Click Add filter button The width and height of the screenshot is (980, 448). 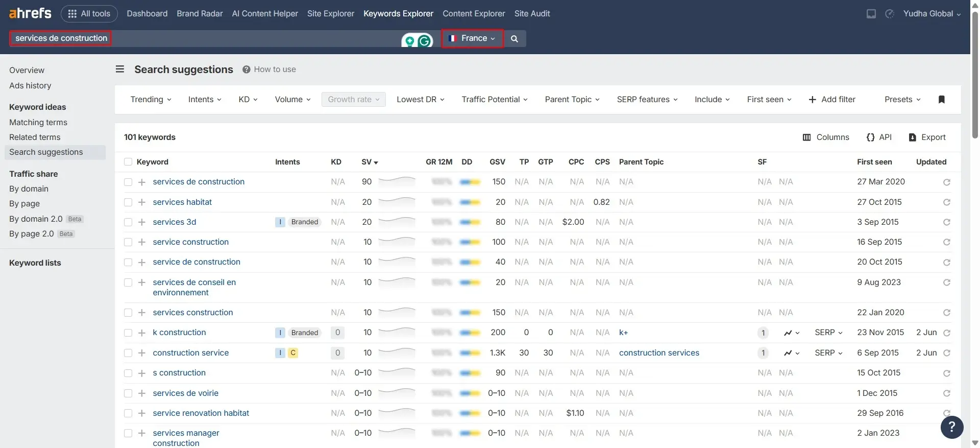(x=832, y=100)
